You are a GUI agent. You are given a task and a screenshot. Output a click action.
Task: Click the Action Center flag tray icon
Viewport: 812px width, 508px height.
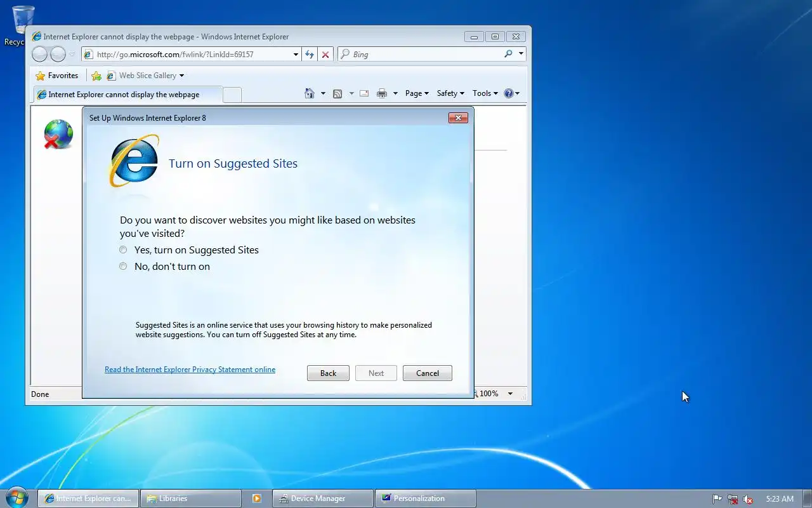[717, 499]
